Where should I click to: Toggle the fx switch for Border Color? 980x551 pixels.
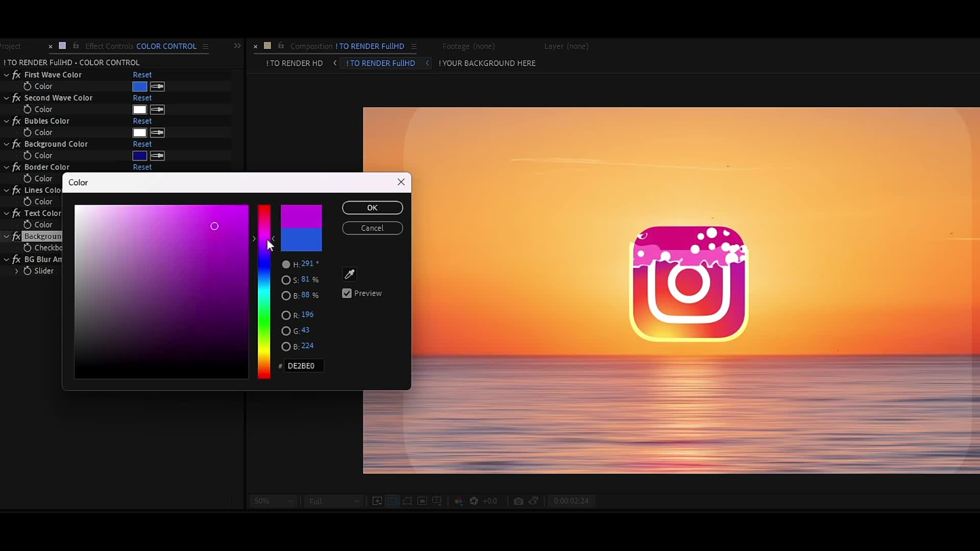16,167
